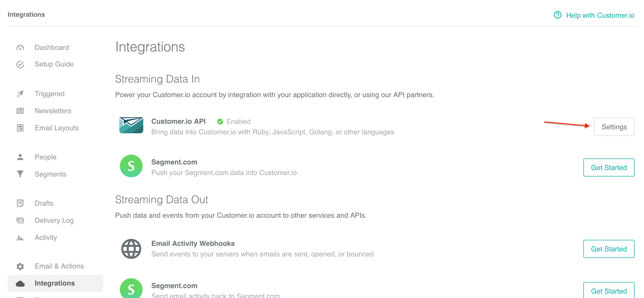Click the Dashboard gauge icon
This screenshot has width=644, height=298.
[20, 48]
